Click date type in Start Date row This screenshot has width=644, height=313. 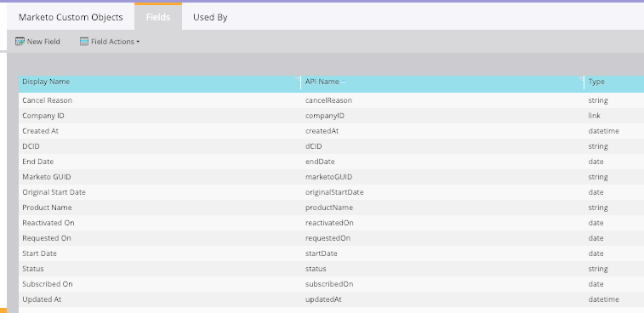(596, 253)
